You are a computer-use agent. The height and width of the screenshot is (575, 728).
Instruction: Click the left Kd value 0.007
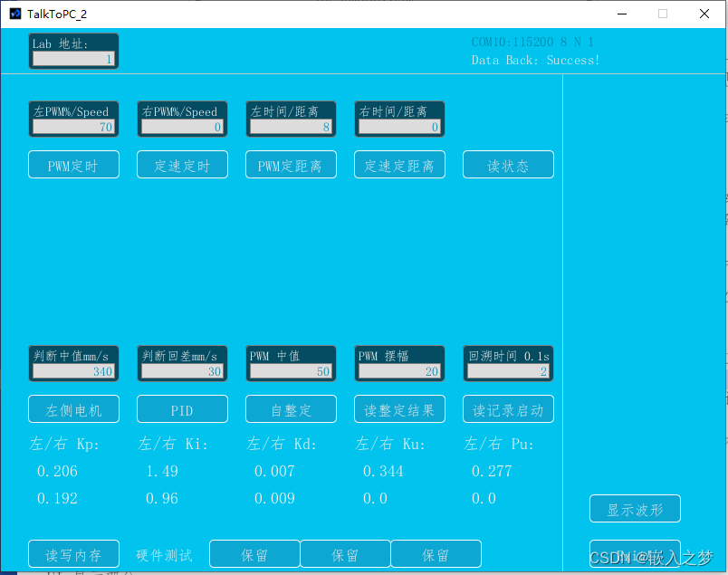[275, 472]
